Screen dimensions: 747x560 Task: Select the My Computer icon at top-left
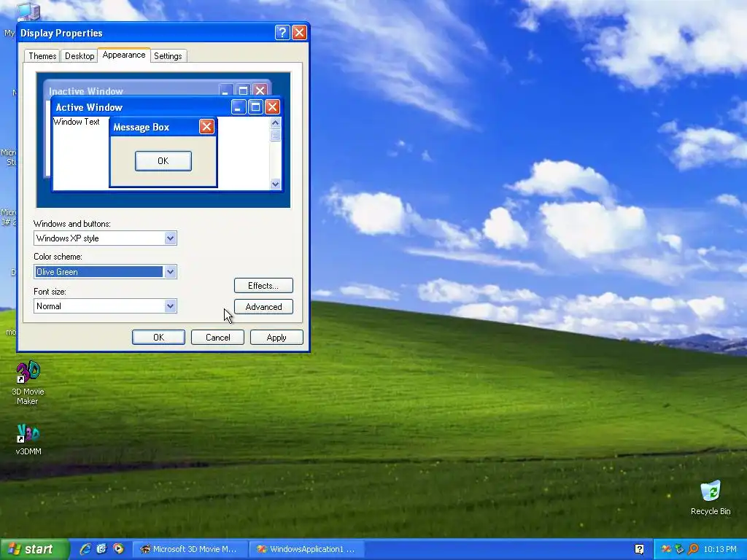click(28, 10)
